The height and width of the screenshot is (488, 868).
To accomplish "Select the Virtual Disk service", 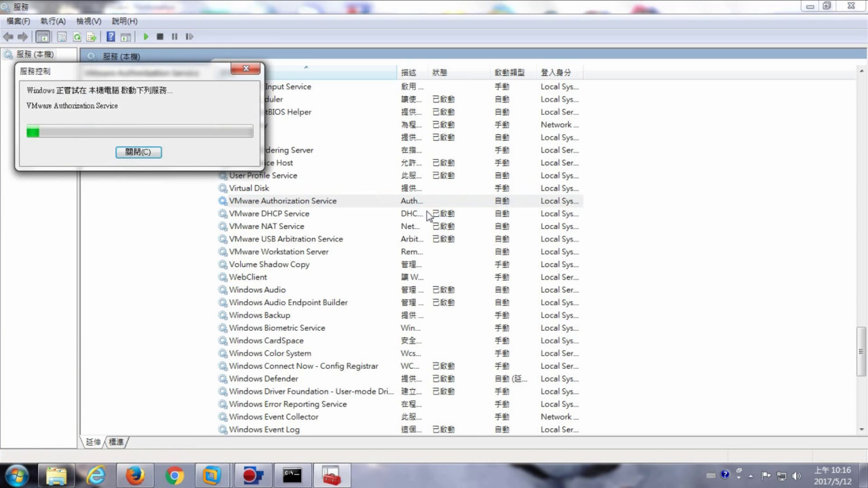I will coord(399,188).
